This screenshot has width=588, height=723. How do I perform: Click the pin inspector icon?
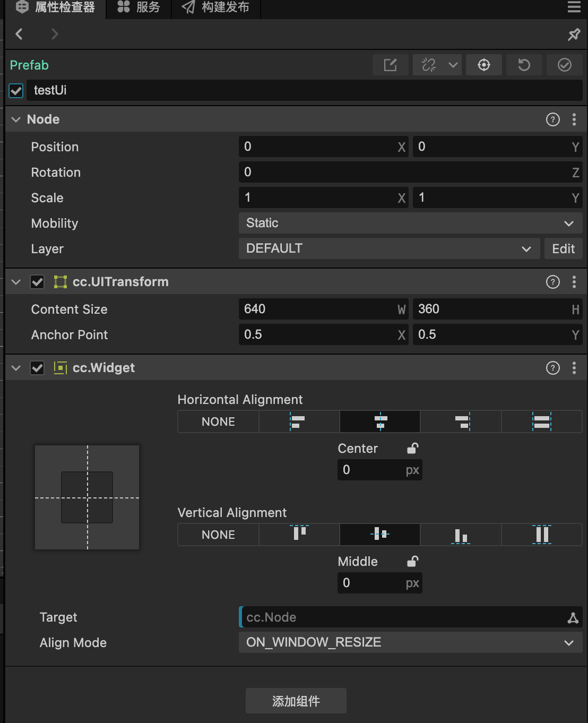pos(574,35)
